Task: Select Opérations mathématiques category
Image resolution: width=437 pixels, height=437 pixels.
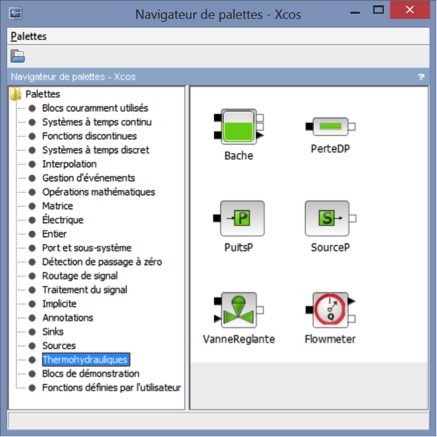Action: click(98, 192)
